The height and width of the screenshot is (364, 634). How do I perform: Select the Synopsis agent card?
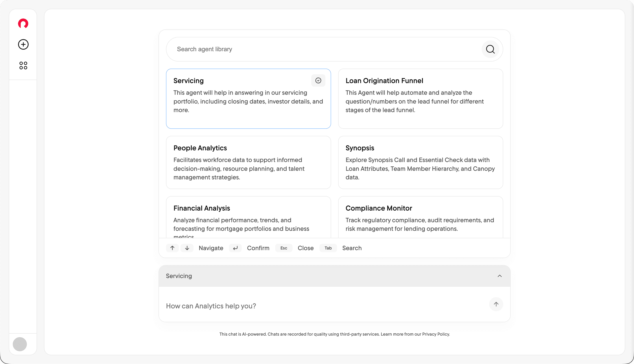[420, 162]
